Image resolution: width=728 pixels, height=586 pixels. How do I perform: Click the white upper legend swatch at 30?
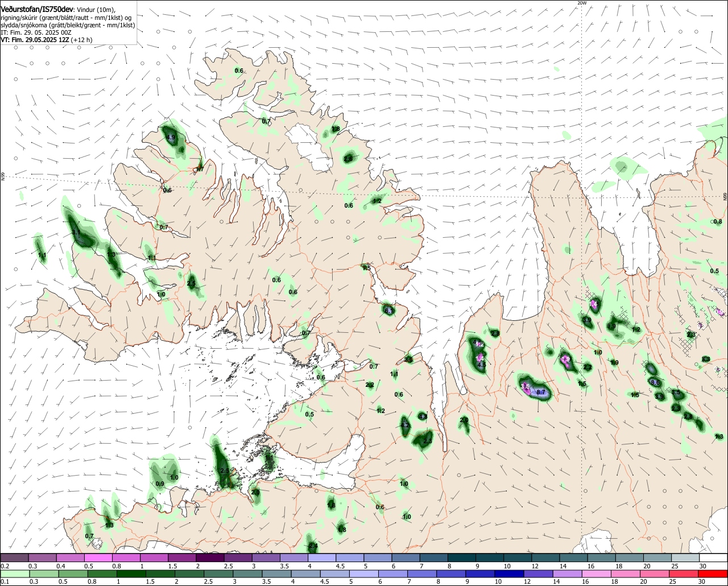[x=713, y=558]
